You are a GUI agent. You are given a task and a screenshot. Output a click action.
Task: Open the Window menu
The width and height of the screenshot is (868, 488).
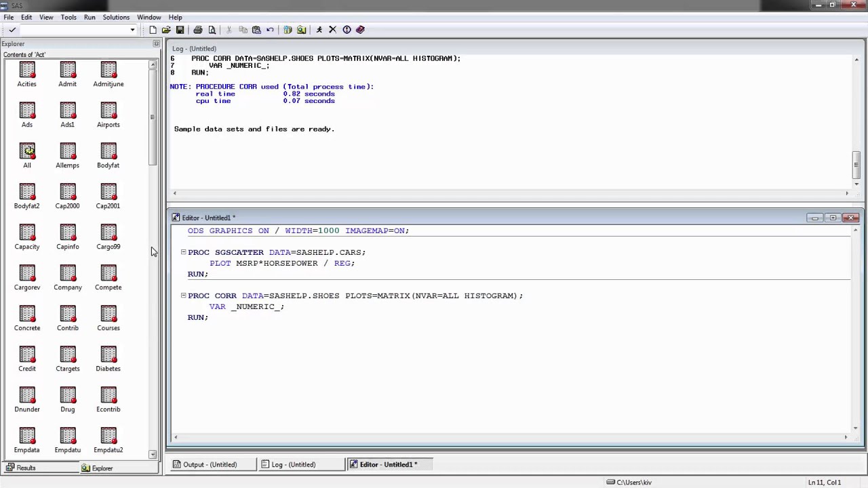coord(149,17)
